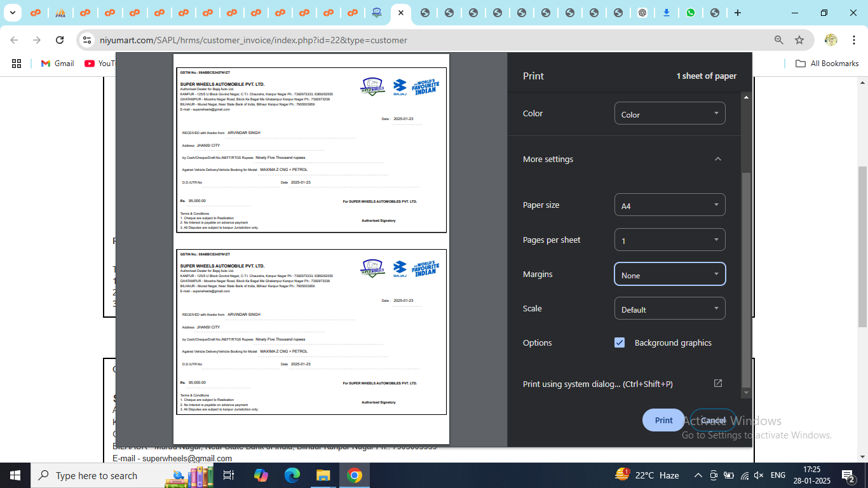Open the new tab plus button
The width and height of the screenshot is (868, 488).
[737, 13]
